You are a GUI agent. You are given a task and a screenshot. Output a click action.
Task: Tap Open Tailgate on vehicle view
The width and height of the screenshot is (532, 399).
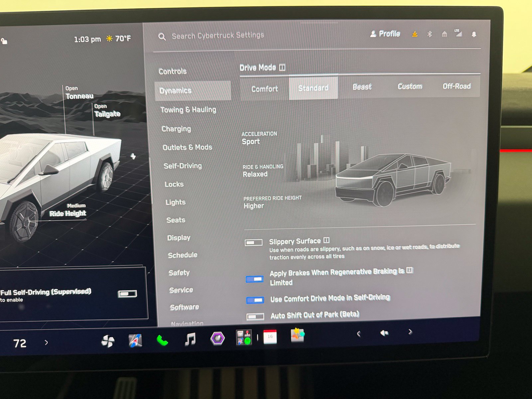(107, 110)
